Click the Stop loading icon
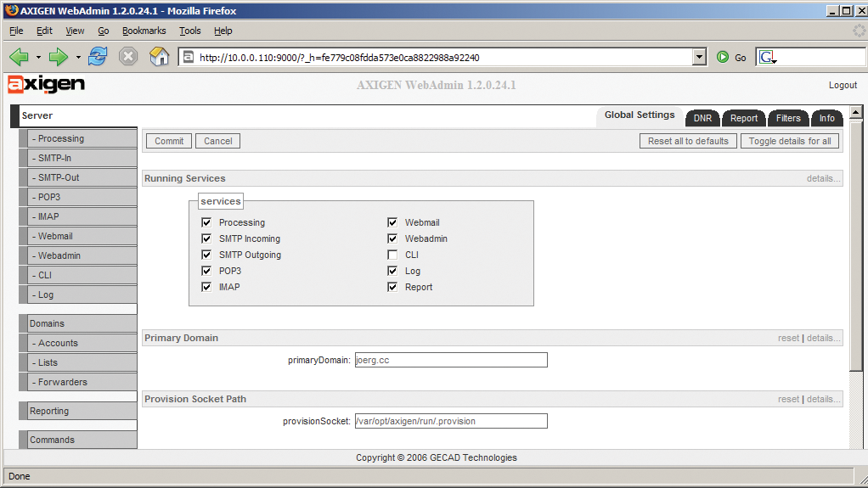This screenshot has width=868, height=488. click(x=128, y=56)
